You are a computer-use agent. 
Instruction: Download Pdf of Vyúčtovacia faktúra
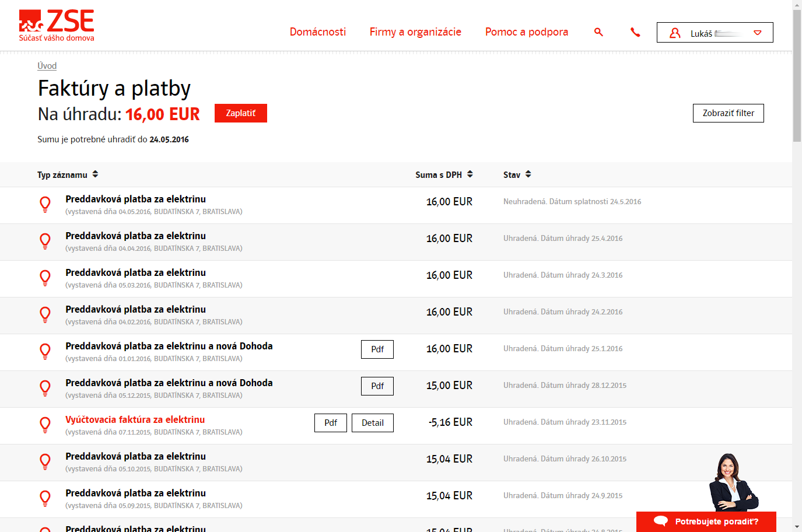click(x=331, y=423)
